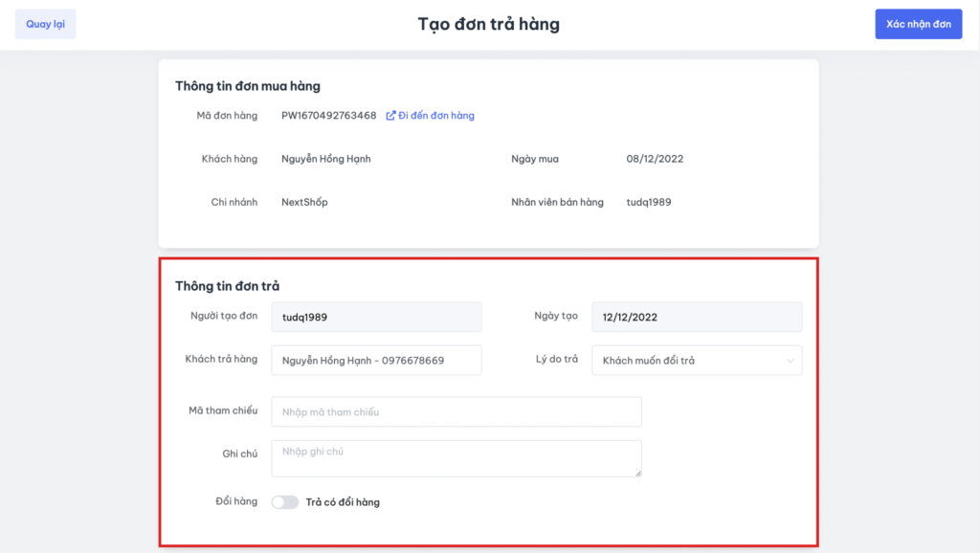Screen dimensions: 980x553
Task: Click the Ngày tạo date field
Action: pos(697,317)
